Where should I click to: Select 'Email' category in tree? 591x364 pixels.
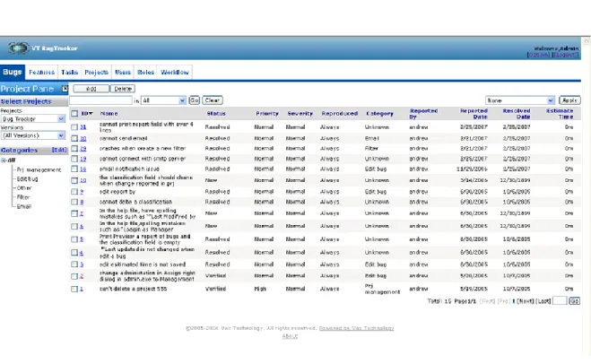[23, 206]
